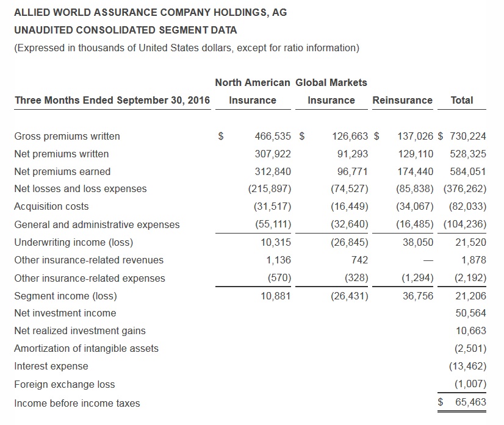The image size is (504, 425).
Task: Select the Acquisition costs row label
Action: pos(51,206)
